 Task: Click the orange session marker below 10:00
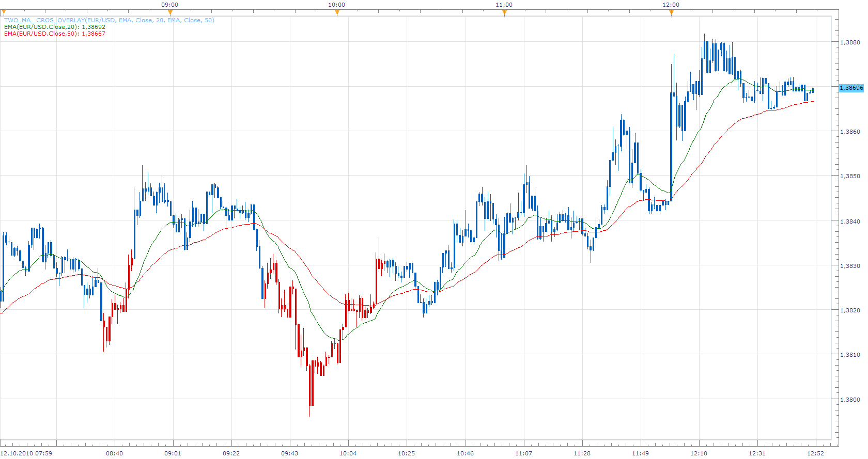pyautogui.click(x=337, y=12)
